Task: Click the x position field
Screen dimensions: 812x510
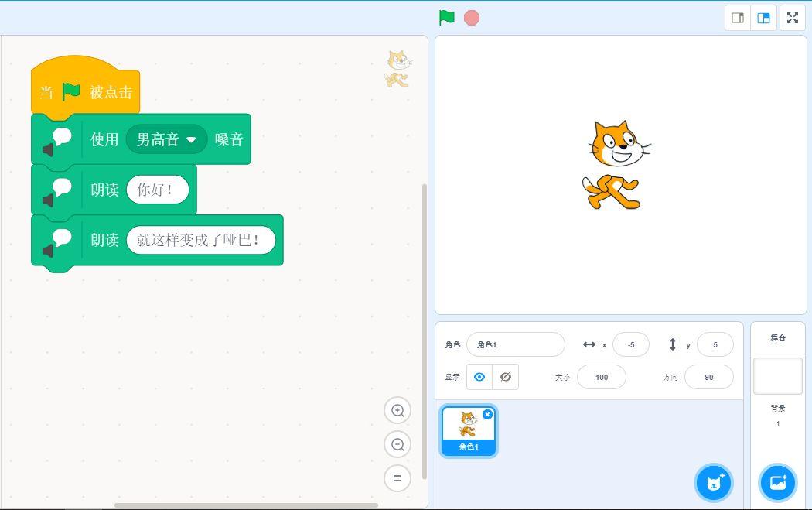Action: pyautogui.click(x=631, y=344)
